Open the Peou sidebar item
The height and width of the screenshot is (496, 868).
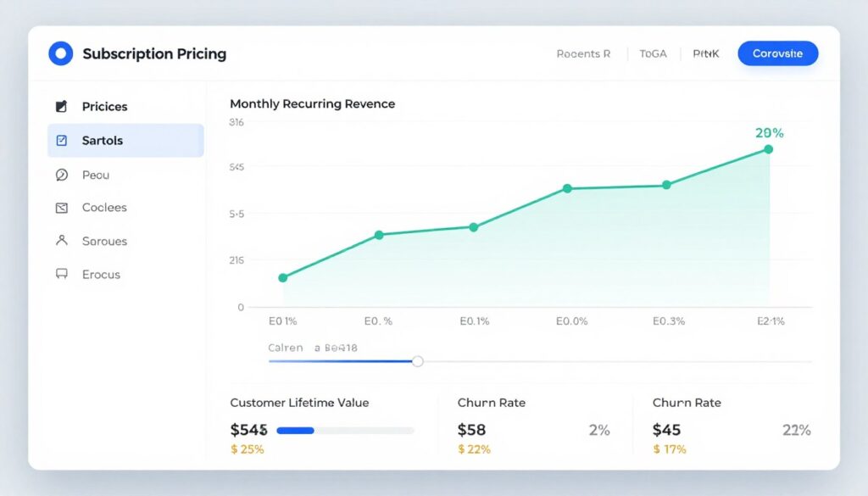125,175
